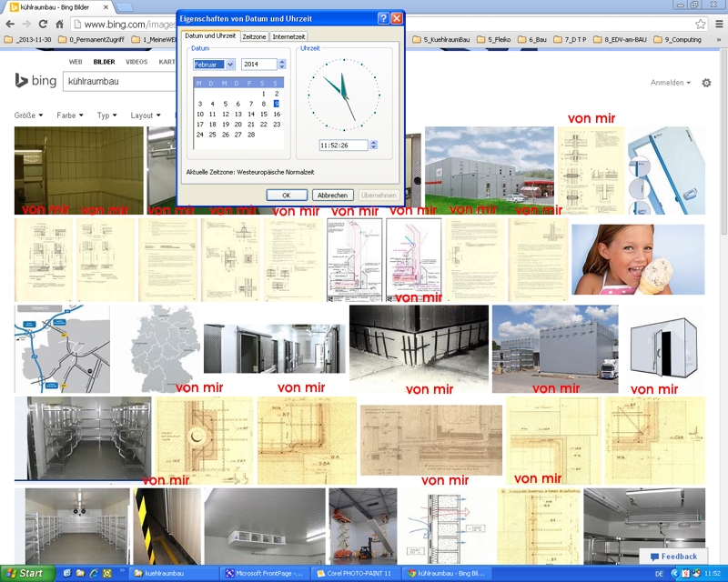Screen dimensions: 728x582
Task: Click the Bing logo
Action: [35, 81]
